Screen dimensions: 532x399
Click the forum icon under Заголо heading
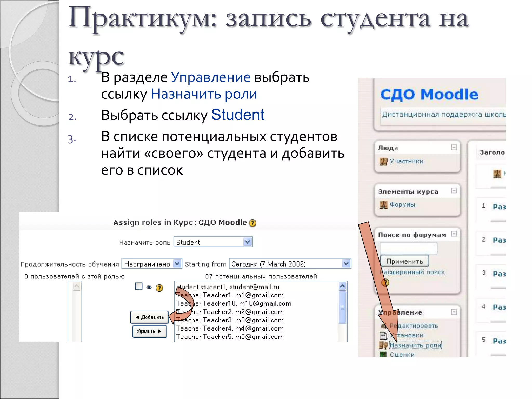[x=497, y=174]
